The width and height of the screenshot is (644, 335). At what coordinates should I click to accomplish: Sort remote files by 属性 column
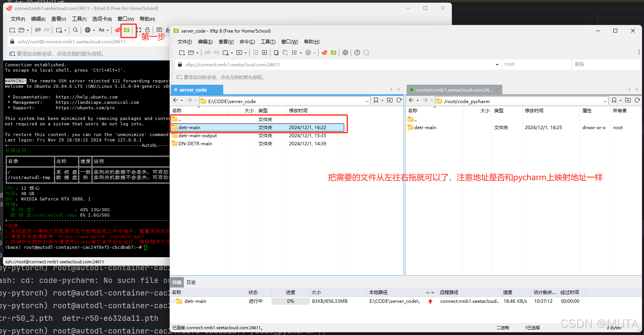[595, 110]
